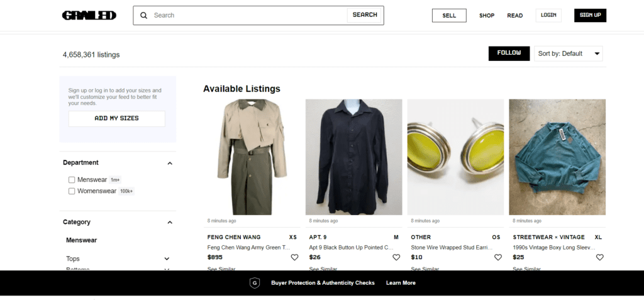Viewport: 644px width, 300px height.
Task: Click the SEARCH button
Action: [365, 15]
